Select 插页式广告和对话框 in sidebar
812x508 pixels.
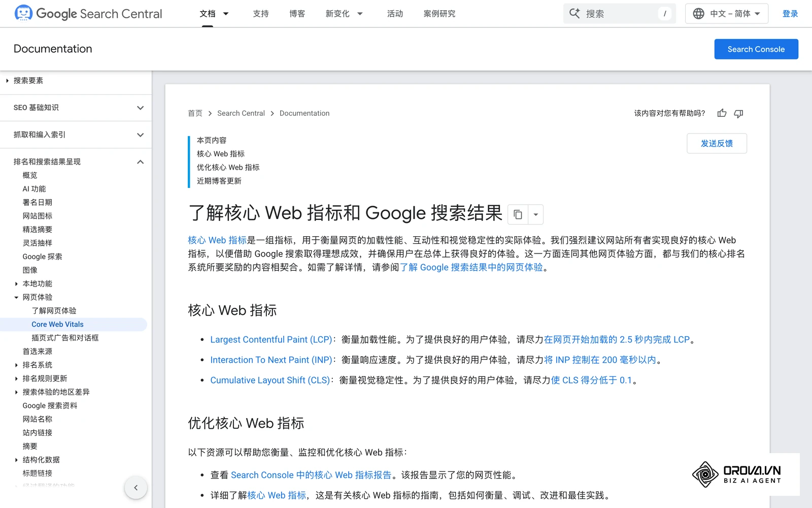tap(65, 338)
